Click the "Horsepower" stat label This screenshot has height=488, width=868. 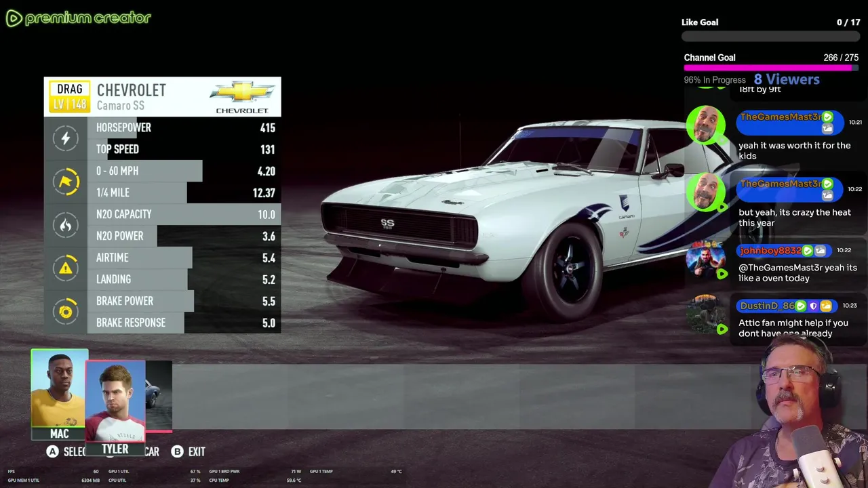pyautogui.click(x=123, y=127)
